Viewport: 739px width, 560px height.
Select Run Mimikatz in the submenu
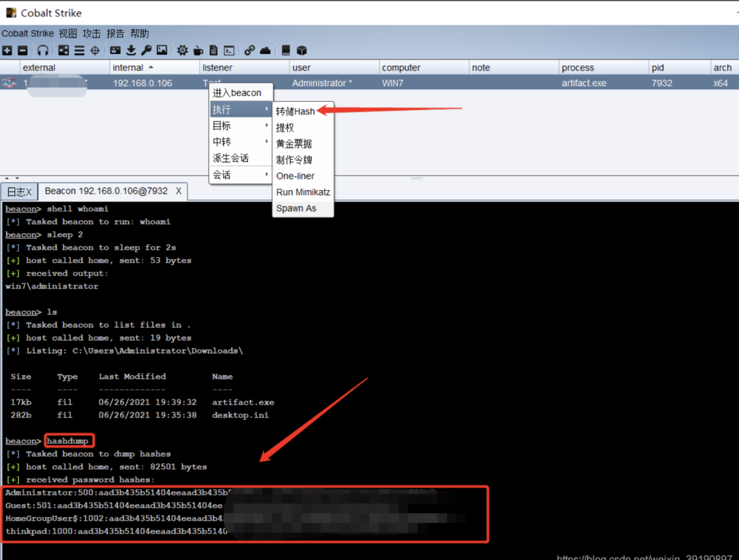click(303, 192)
